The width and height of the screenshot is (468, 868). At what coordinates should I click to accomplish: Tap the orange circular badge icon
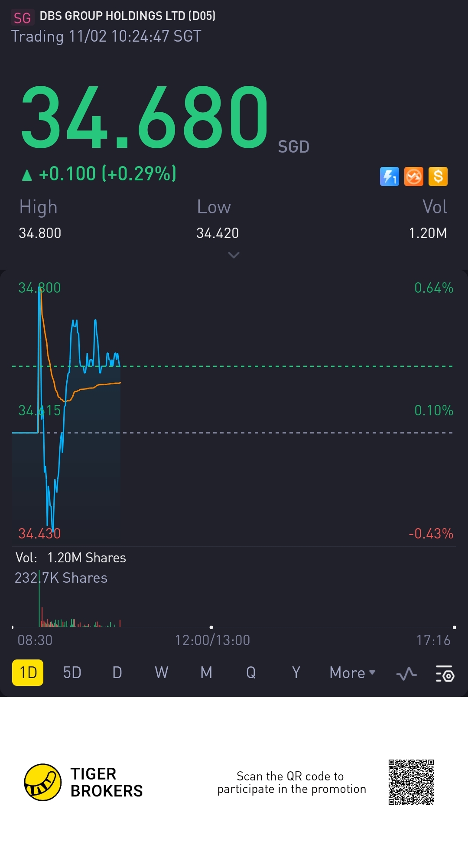pyautogui.click(x=413, y=176)
